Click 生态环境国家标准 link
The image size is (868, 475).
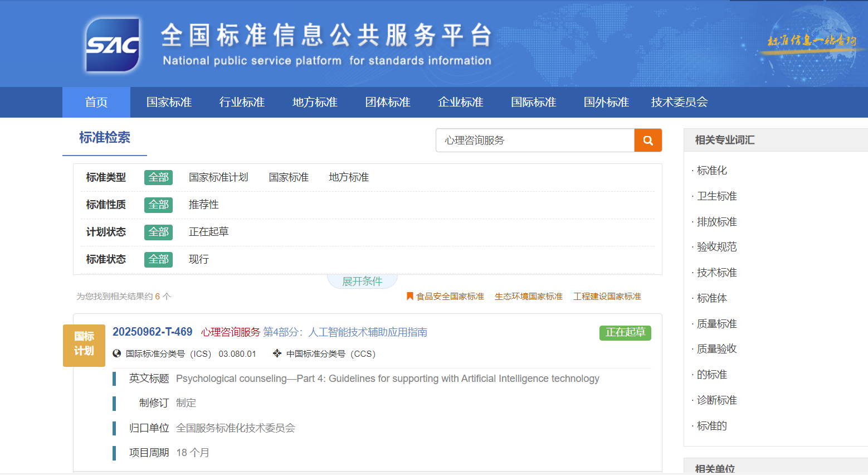click(x=528, y=297)
